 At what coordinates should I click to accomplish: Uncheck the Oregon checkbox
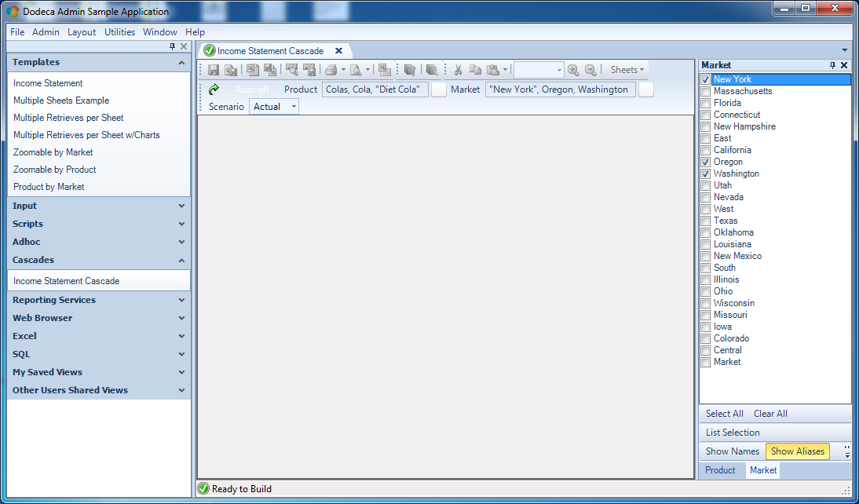click(x=706, y=163)
